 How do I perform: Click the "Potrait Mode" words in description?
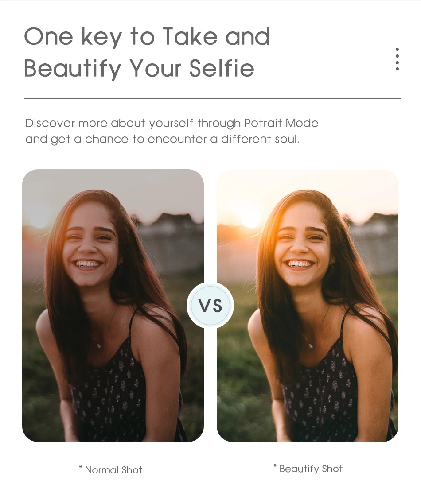coord(281,123)
